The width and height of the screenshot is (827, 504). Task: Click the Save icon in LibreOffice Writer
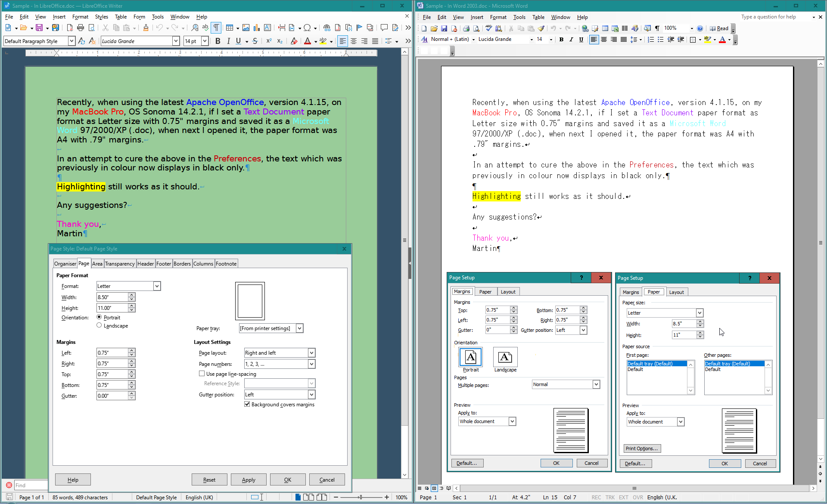[39, 28]
